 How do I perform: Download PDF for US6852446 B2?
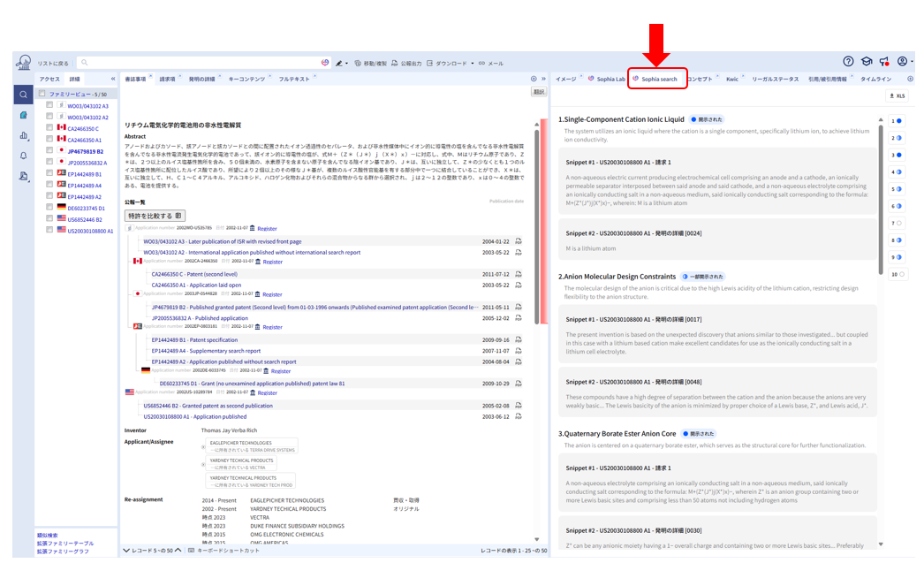click(519, 406)
